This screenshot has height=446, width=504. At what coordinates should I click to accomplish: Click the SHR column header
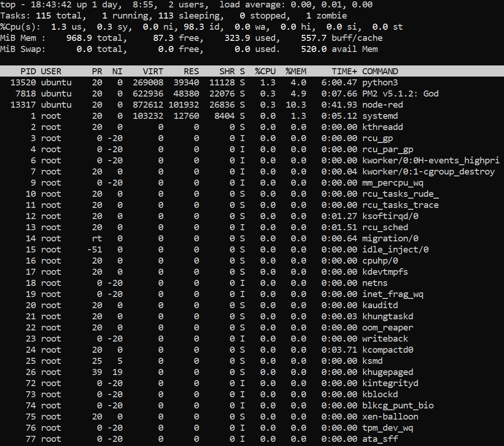[x=227, y=71]
